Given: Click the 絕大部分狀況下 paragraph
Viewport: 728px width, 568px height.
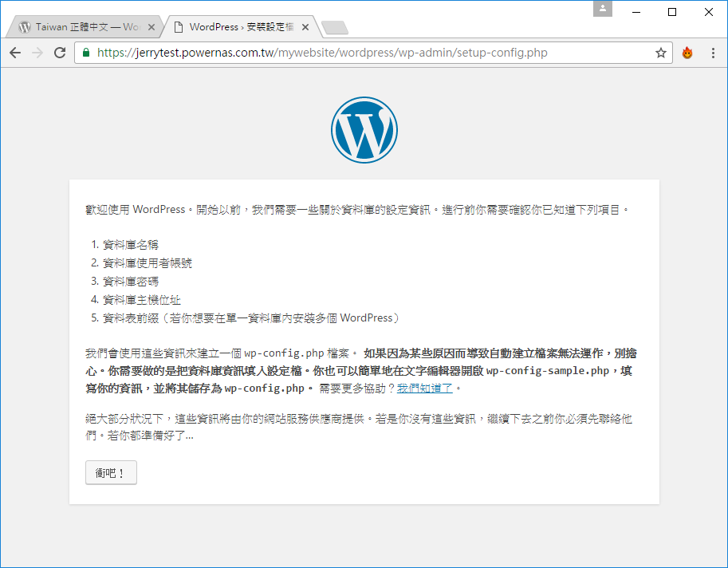Looking at the screenshot, I should click(359, 427).
